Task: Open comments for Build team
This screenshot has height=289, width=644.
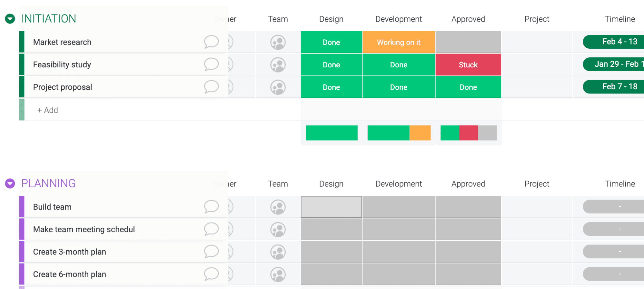Action: pos(211,207)
